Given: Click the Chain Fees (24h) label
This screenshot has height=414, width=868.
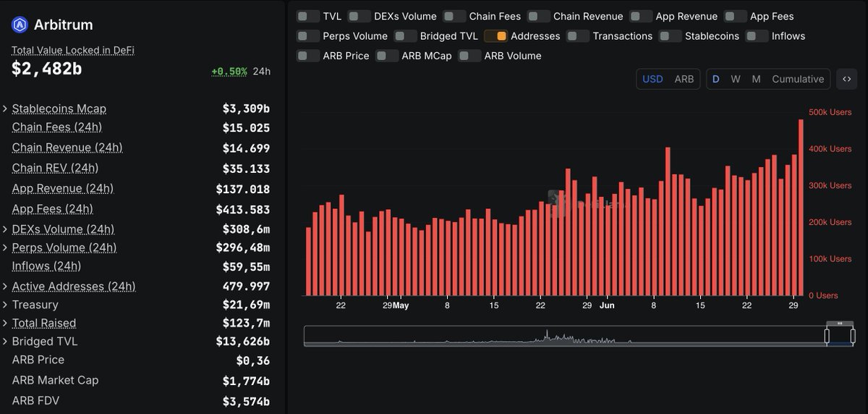Looking at the screenshot, I should click(x=57, y=127).
